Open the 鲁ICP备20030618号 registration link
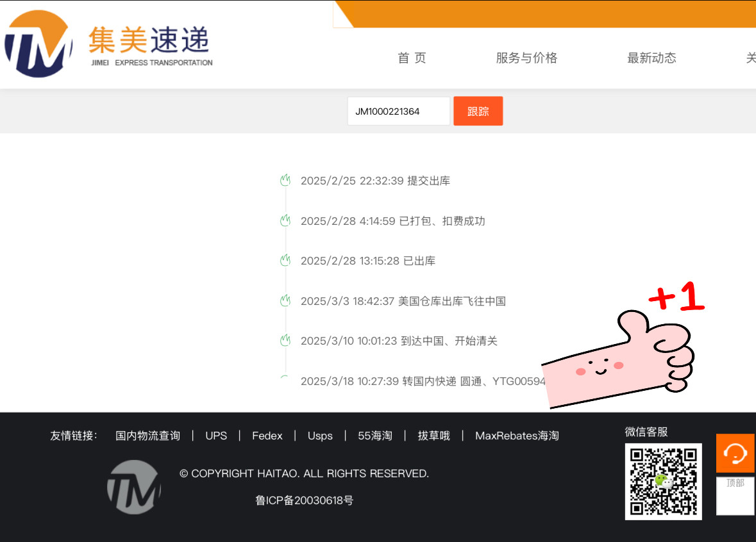The height and width of the screenshot is (542, 756). click(x=304, y=500)
